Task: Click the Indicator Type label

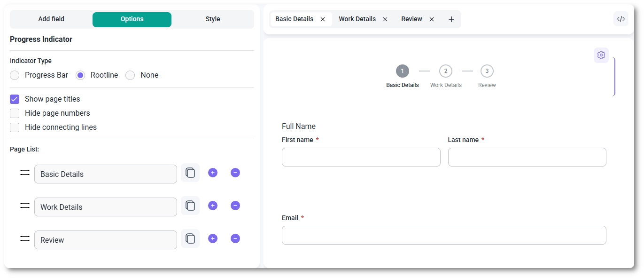Action: tap(31, 61)
